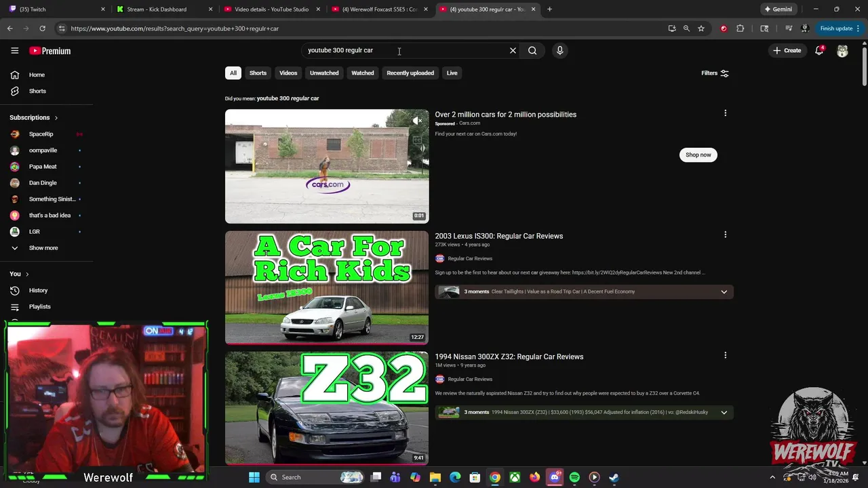The height and width of the screenshot is (488, 868).
Task: Open the Cars.com ad options menu
Action: click(x=725, y=113)
